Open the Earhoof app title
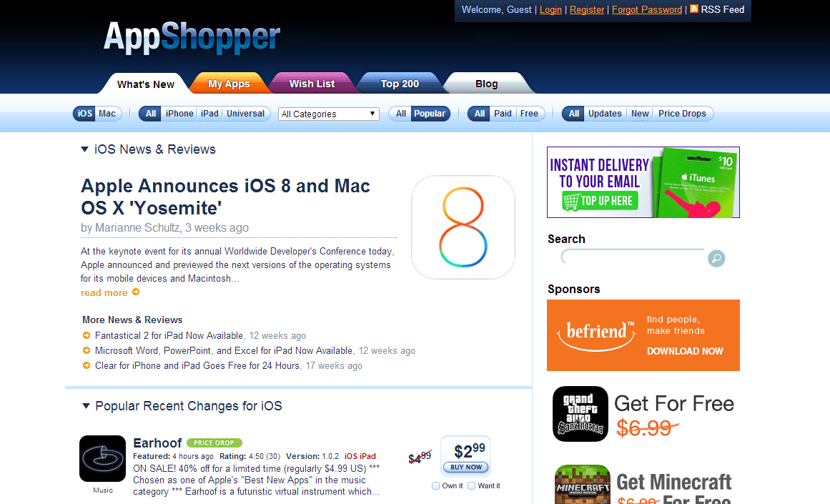Viewport: 830px width, 504px height. pyautogui.click(x=157, y=443)
